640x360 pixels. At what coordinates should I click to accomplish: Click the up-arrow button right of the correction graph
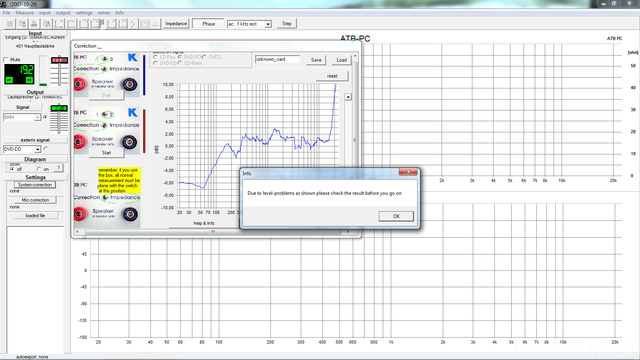(348, 97)
